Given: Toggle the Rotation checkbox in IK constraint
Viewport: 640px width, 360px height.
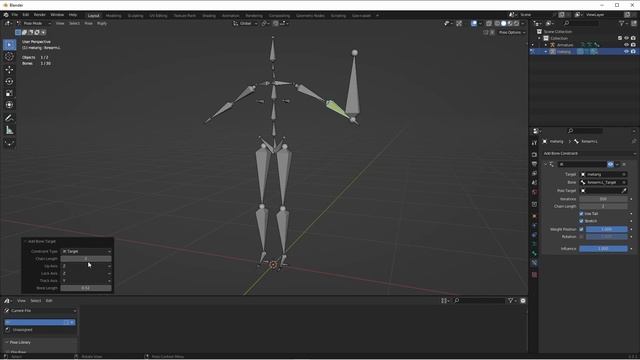Looking at the screenshot, I should (581, 237).
